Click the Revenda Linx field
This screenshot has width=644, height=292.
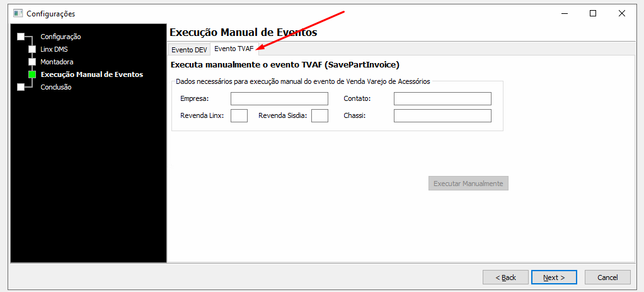pos(239,115)
